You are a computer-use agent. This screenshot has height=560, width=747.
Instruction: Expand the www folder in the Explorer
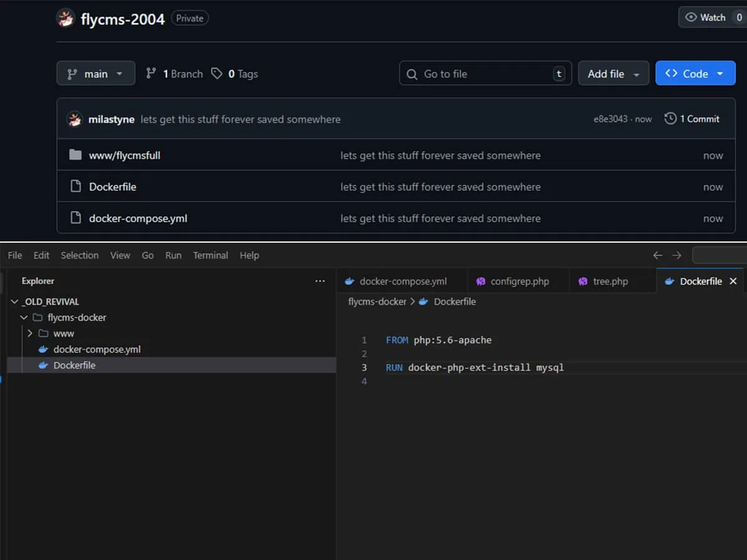click(x=31, y=334)
